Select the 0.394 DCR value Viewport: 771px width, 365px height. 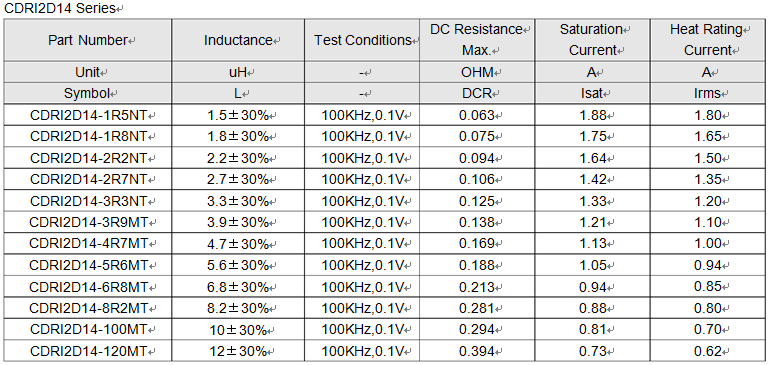coord(477,351)
